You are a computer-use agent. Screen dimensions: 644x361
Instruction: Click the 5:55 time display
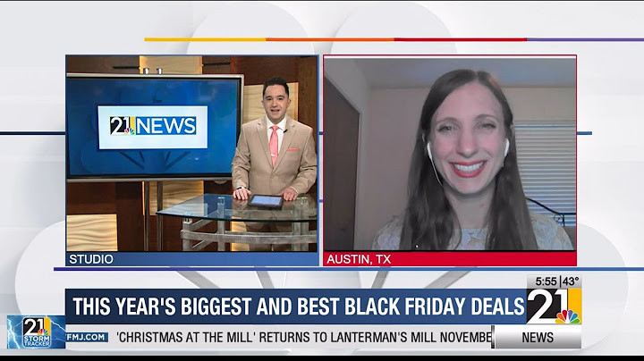pos(546,281)
